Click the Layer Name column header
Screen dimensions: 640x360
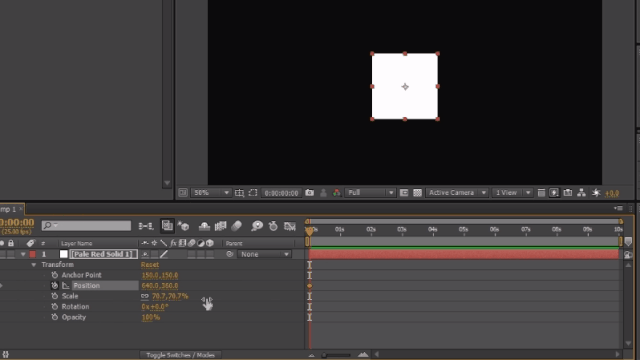(76, 243)
